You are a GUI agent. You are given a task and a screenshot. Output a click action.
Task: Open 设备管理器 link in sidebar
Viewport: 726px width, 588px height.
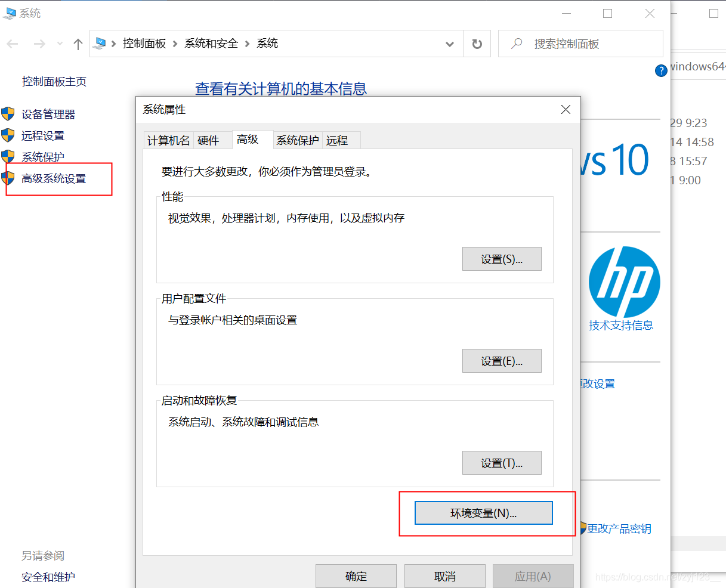click(x=48, y=114)
